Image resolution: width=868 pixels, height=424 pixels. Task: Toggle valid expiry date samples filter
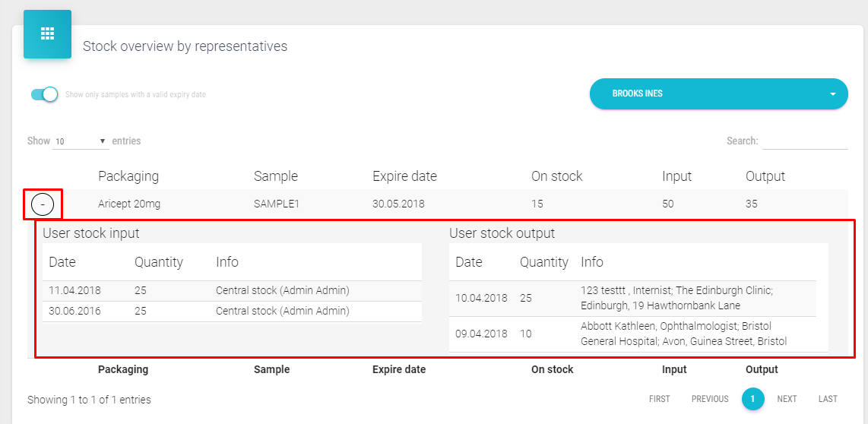point(44,94)
